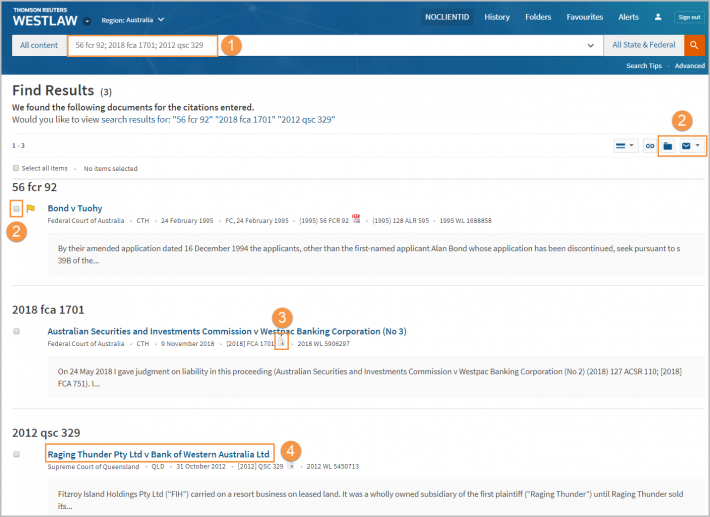The image size is (710, 517).
Task: Open the Westlaw product switcher dropdown
Action: [87, 21]
